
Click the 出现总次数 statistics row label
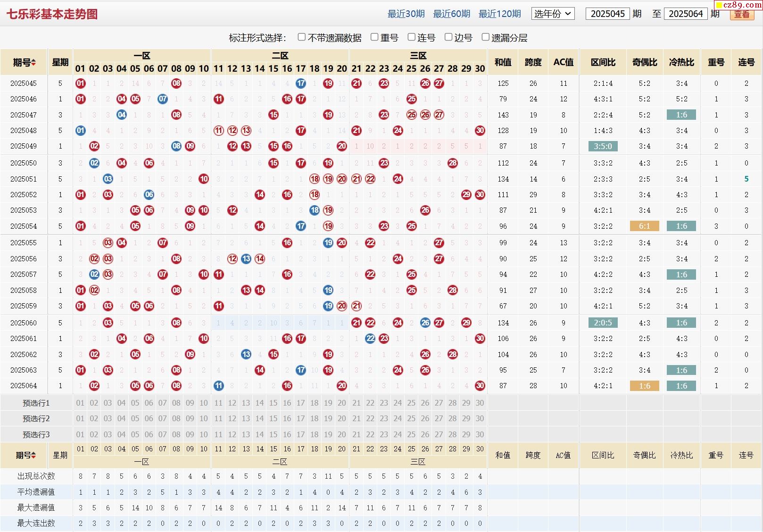pyautogui.click(x=36, y=476)
